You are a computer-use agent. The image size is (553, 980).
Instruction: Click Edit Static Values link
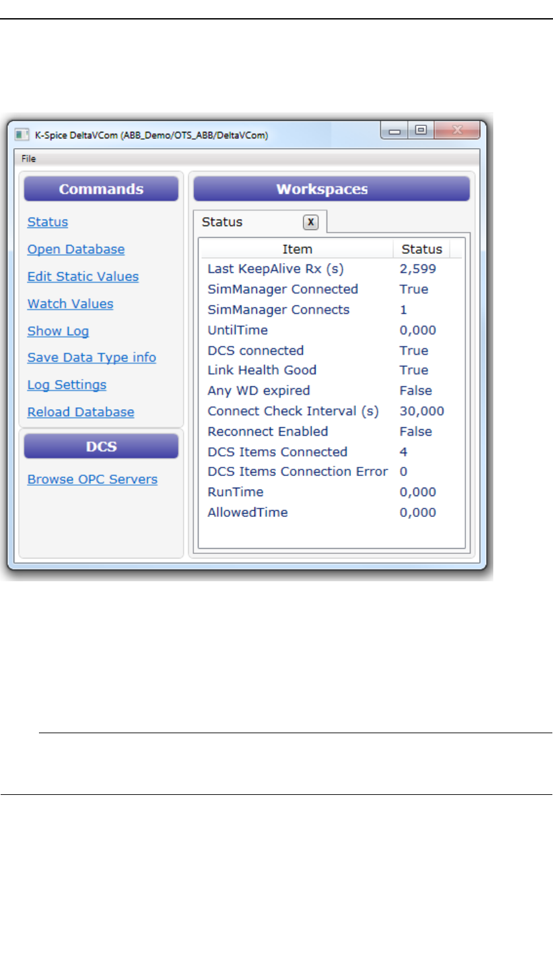click(83, 277)
